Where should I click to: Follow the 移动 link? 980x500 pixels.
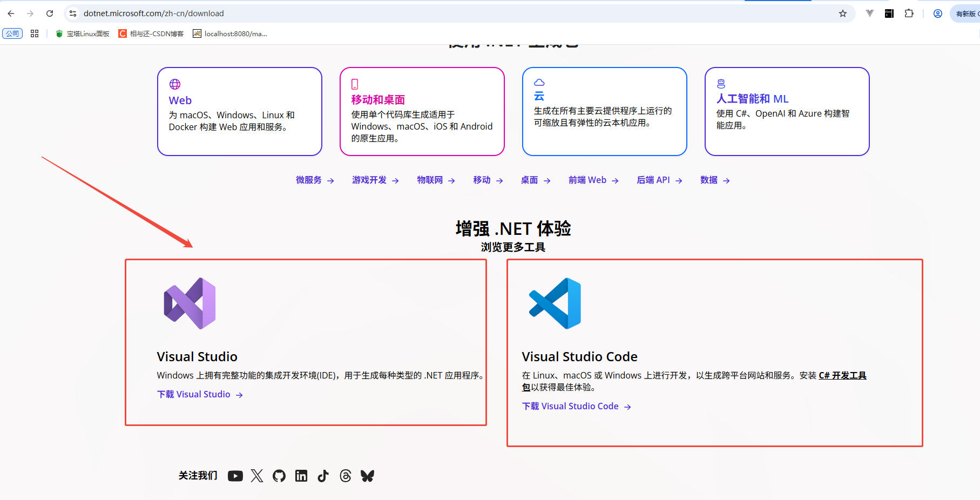click(488, 180)
